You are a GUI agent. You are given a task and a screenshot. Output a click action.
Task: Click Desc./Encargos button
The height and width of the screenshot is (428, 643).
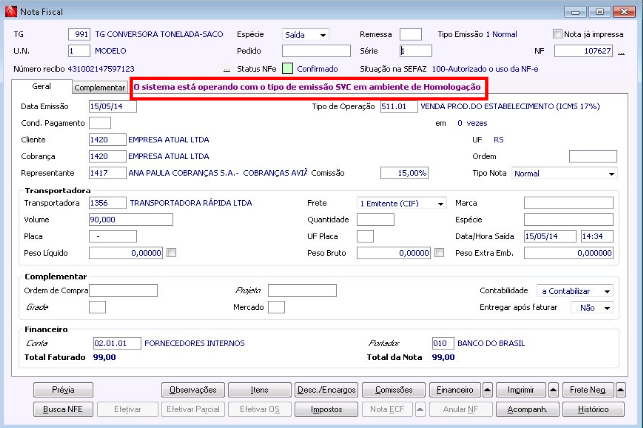point(326,390)
